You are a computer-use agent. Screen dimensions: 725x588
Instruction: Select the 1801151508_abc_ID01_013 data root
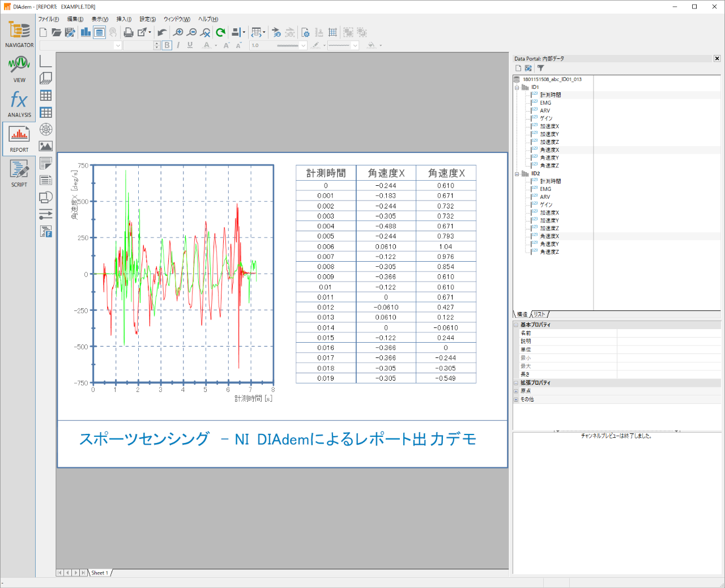click(552, 79)
